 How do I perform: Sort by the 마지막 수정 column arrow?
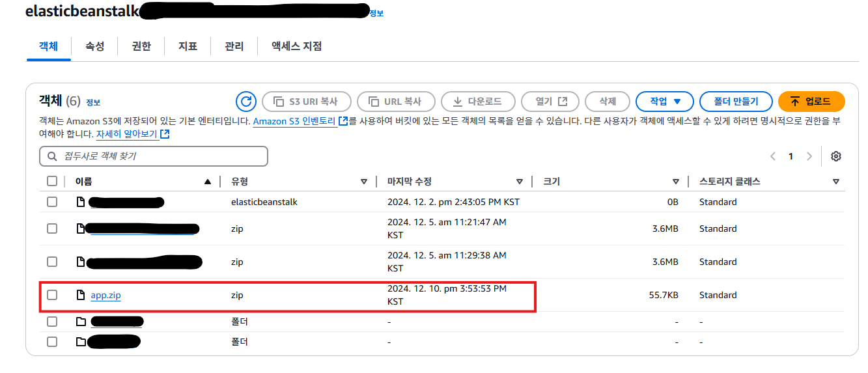[519, 182]
